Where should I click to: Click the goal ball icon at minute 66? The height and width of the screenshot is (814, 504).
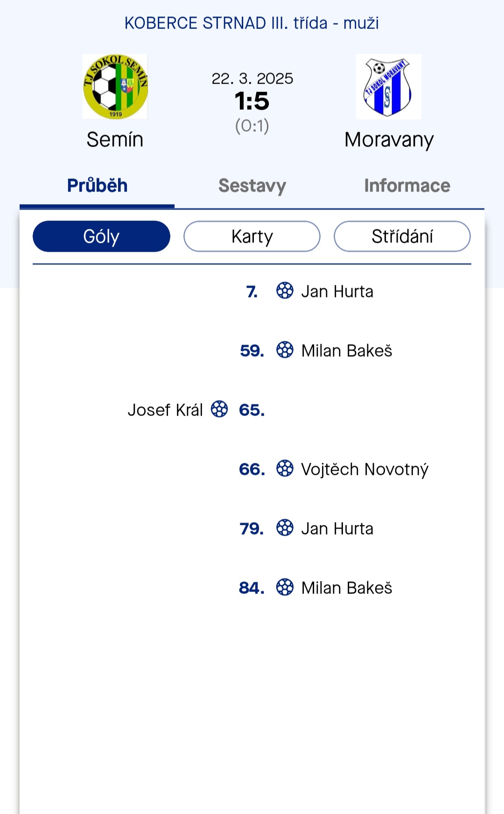tap(285, 468)
